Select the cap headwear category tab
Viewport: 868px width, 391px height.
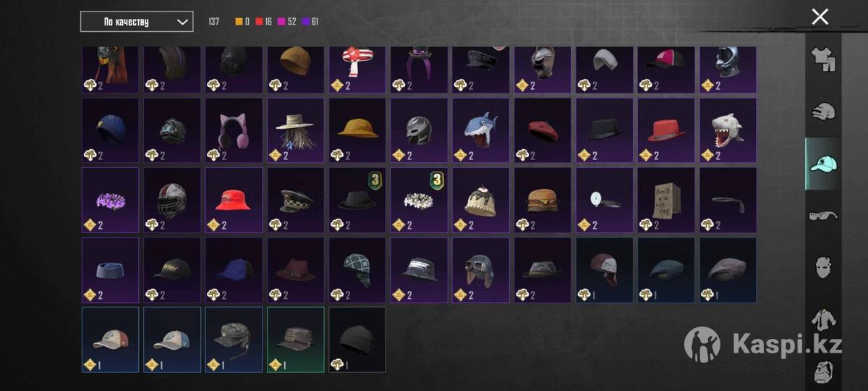coord(823,164)
